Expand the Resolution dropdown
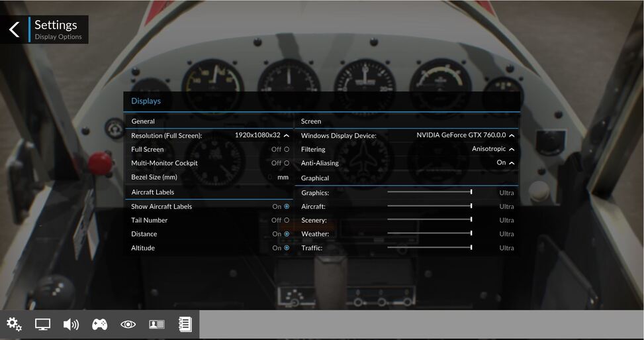 (286, 135)
